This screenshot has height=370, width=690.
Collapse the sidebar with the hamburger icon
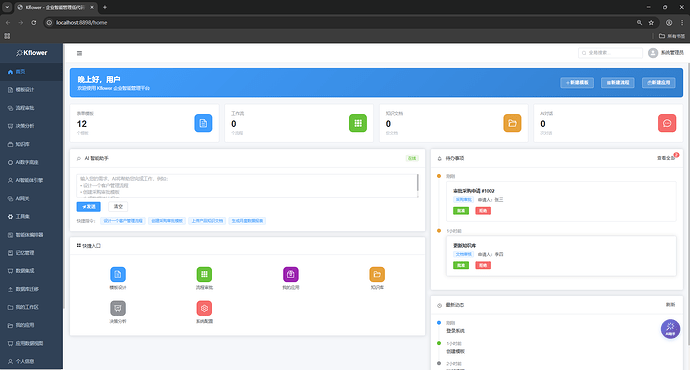point(79,53)
